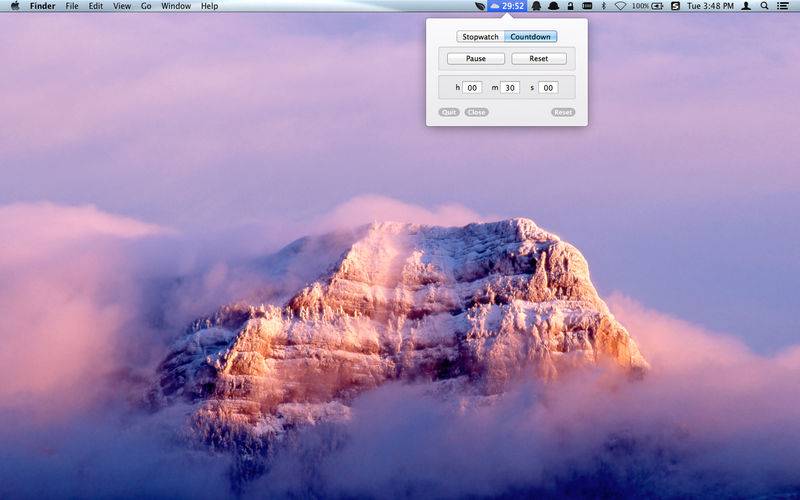
Task: Open Notification Center list icon
Action: (782, 6)
